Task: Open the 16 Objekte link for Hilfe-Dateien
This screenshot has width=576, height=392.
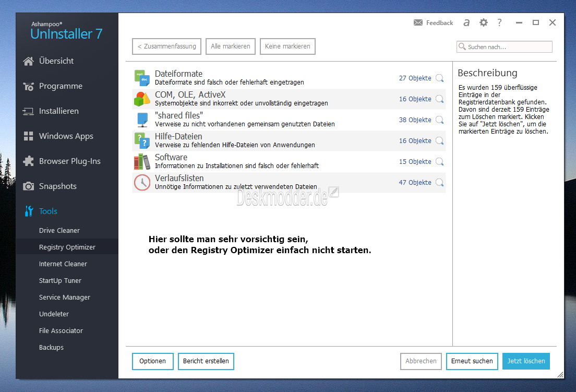Action: coord(415,141)
